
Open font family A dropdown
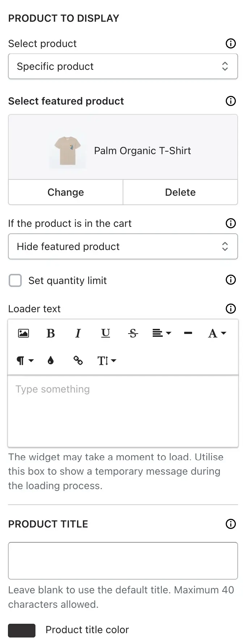(x=217, y=333)
